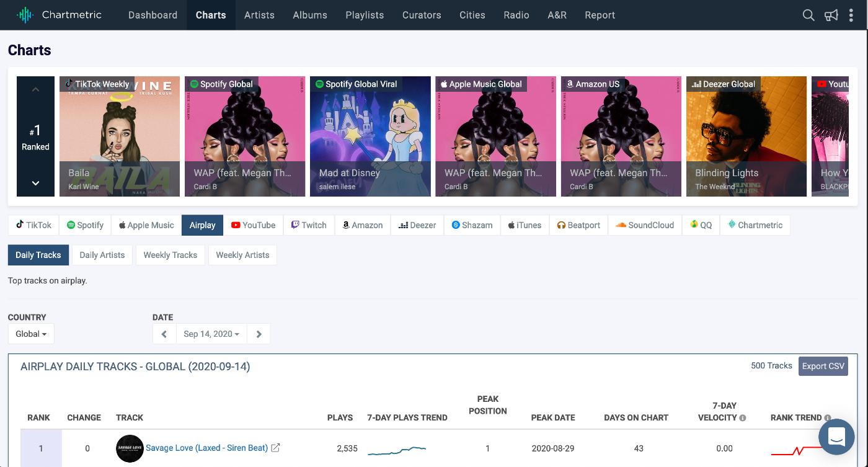Open the search magnifier icon
The width and height of the screenshot is (868, 467).
point(808,15)
